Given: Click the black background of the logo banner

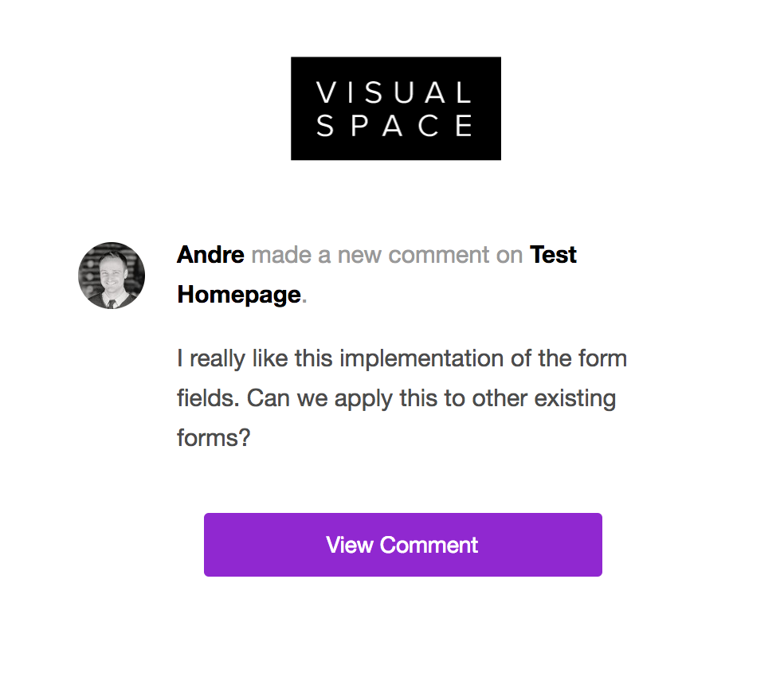Looking at the screenshot, I should [306, 147].
